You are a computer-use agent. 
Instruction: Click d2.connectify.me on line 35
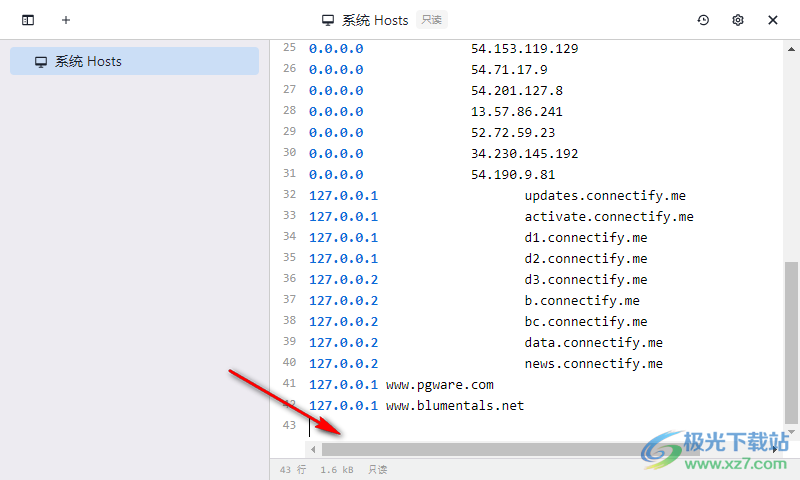point(586,259)
